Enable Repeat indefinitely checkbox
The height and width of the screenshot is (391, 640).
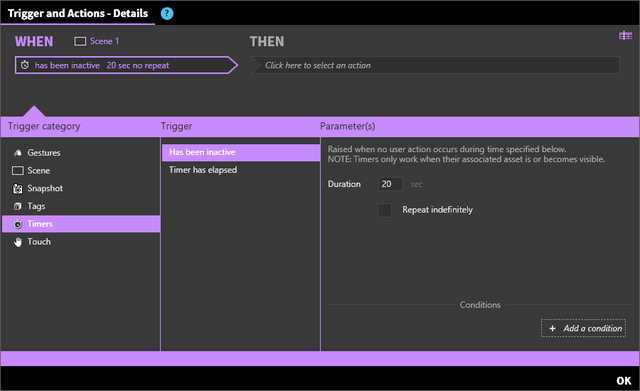point(384,210)
